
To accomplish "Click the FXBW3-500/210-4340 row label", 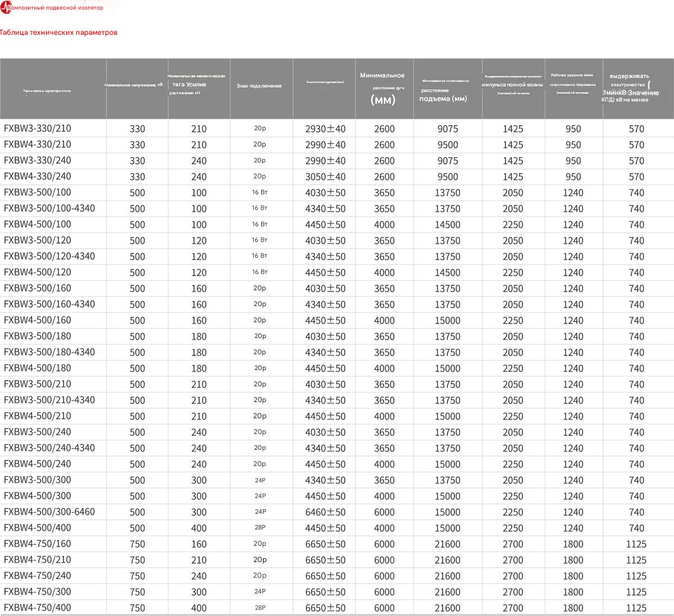I will (x=49, y=400).
